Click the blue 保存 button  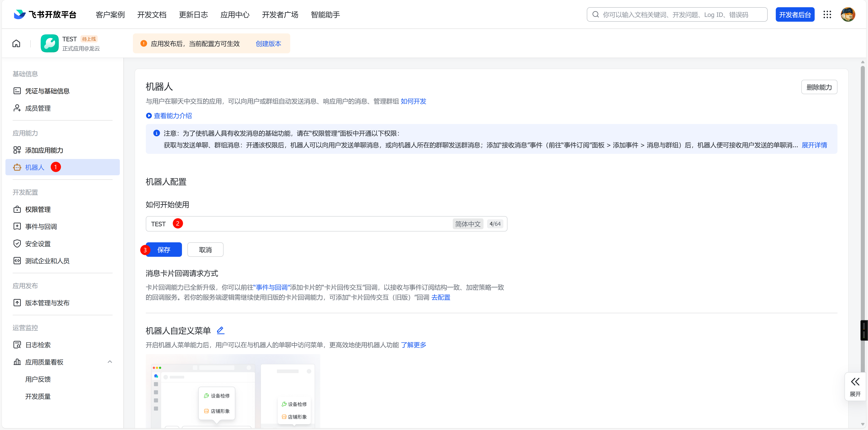pyautogui.click(x=164, y=250)
